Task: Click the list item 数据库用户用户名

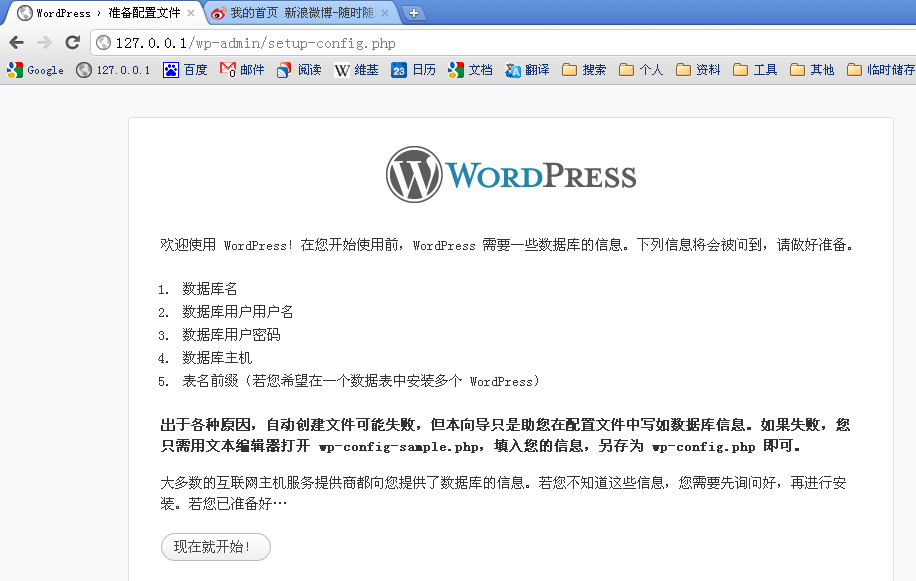Action: click(x=238, y=312)
